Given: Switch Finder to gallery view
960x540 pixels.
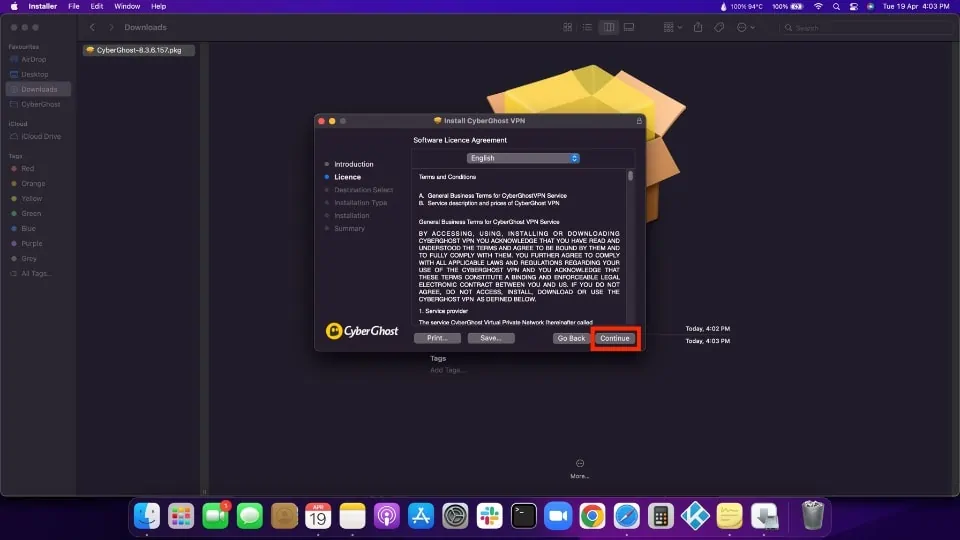Looking at the screenshot, I should pyautogui.click(x=629, y=28).
